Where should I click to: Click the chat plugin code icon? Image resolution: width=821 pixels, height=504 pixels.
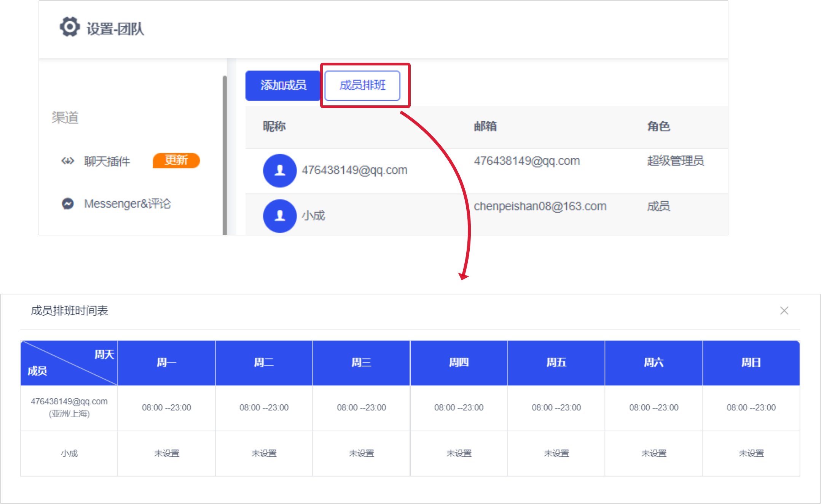[68, 161]
